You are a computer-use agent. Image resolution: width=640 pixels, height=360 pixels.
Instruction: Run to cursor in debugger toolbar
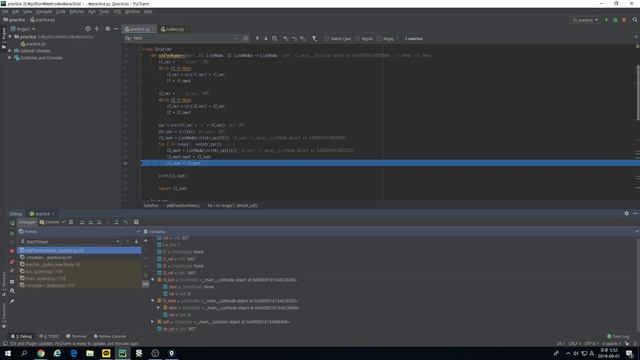coord(125,222)
